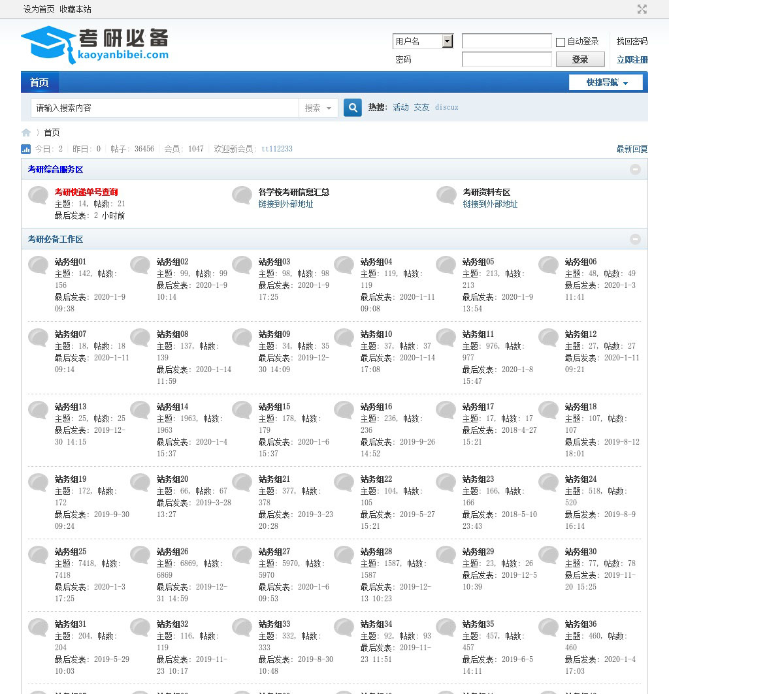784x694 pixels.
Task: Open the 搜索 type dropdown
Action: pos(318,108)
